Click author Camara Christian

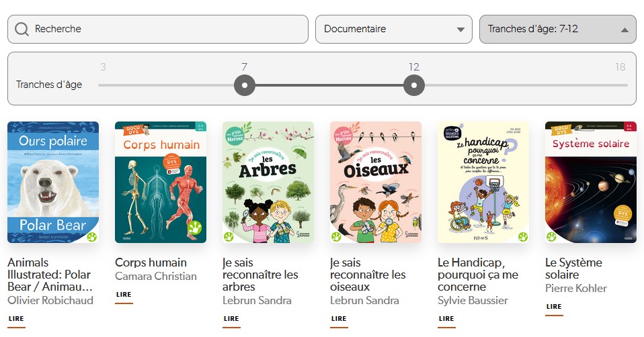156,277
